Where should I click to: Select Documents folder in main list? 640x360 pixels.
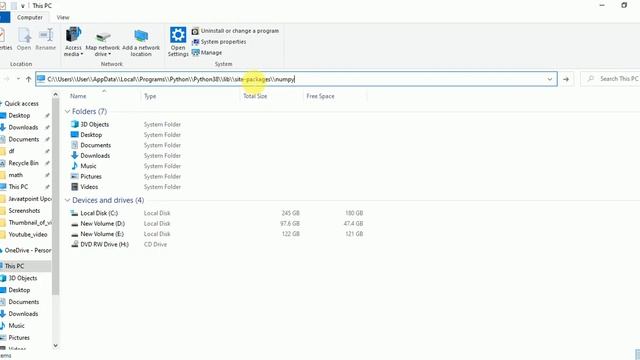pos(91,145)
